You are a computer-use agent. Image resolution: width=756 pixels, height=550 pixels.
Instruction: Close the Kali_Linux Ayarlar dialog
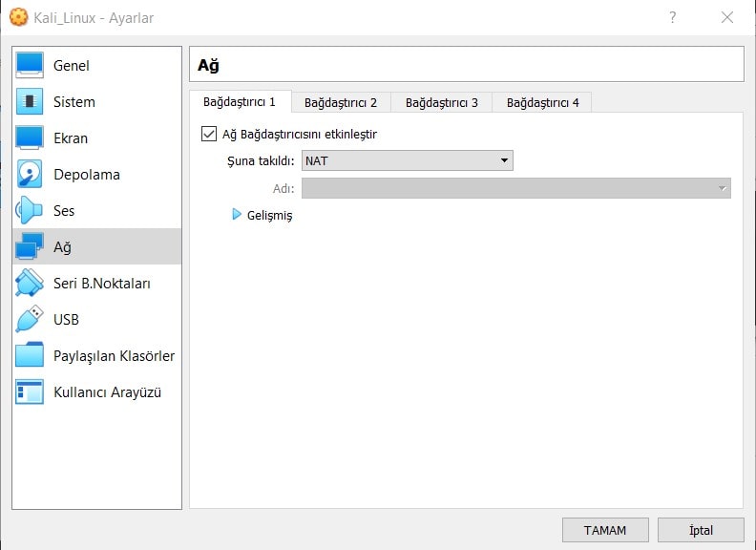(x=727, y=17)
